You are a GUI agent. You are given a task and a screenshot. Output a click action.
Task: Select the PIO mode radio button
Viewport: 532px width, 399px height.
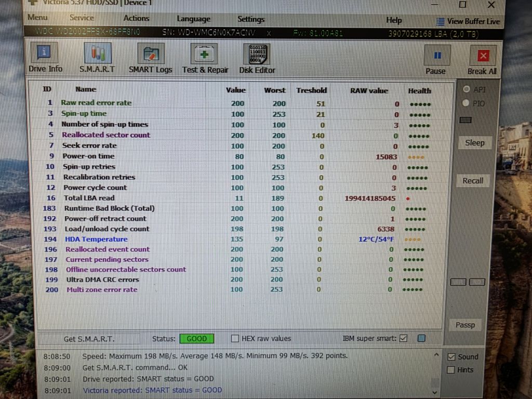[466, 103]
